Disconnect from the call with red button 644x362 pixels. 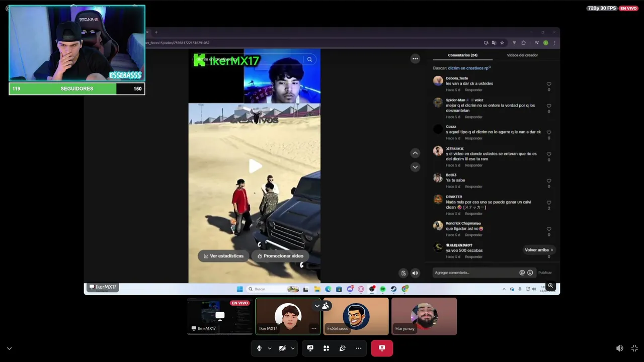click(382, 348)
